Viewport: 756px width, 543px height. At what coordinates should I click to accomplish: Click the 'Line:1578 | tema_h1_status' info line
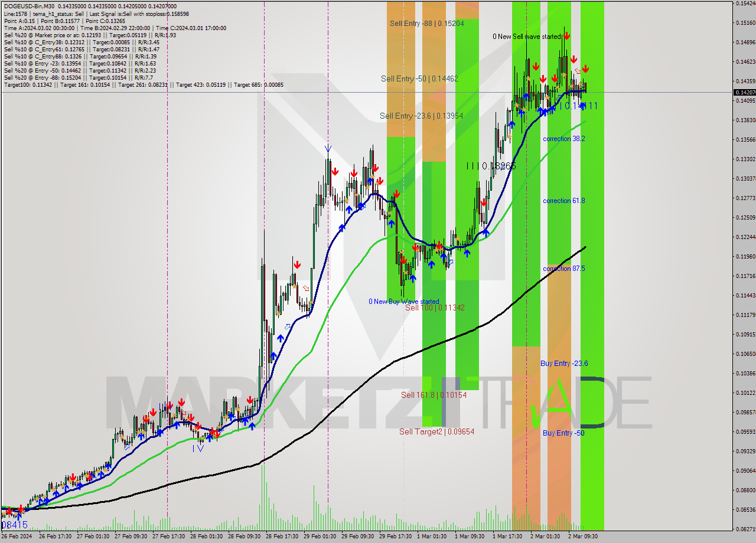pyautogui.click(x=96, y=14)
